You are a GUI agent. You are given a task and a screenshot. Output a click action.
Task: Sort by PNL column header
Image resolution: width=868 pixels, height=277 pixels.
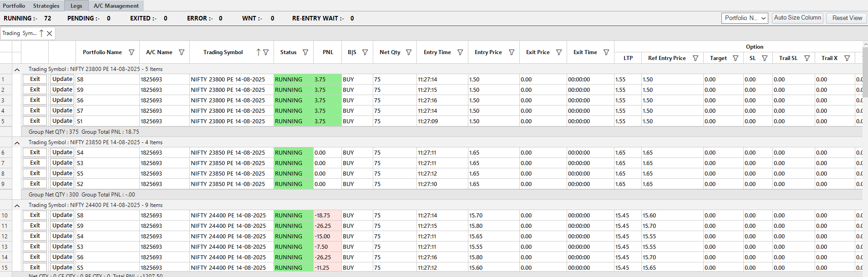point(328,52)
